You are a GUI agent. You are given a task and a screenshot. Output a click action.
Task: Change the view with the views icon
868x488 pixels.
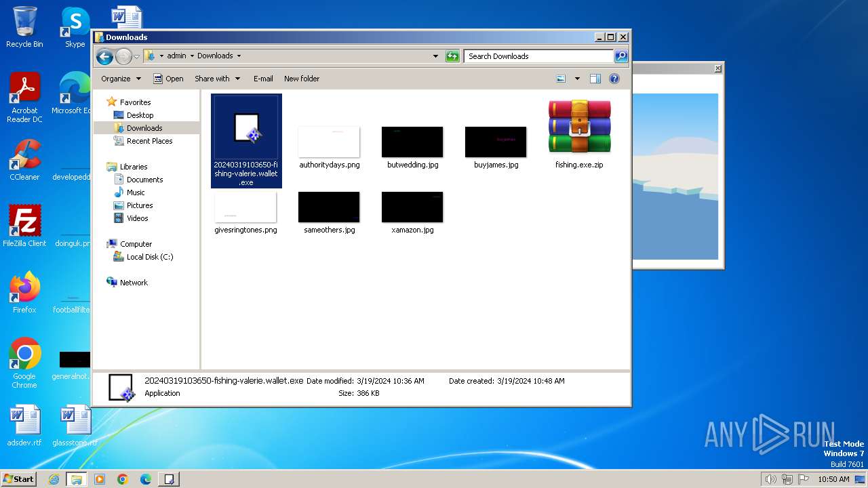click(561, 79)
